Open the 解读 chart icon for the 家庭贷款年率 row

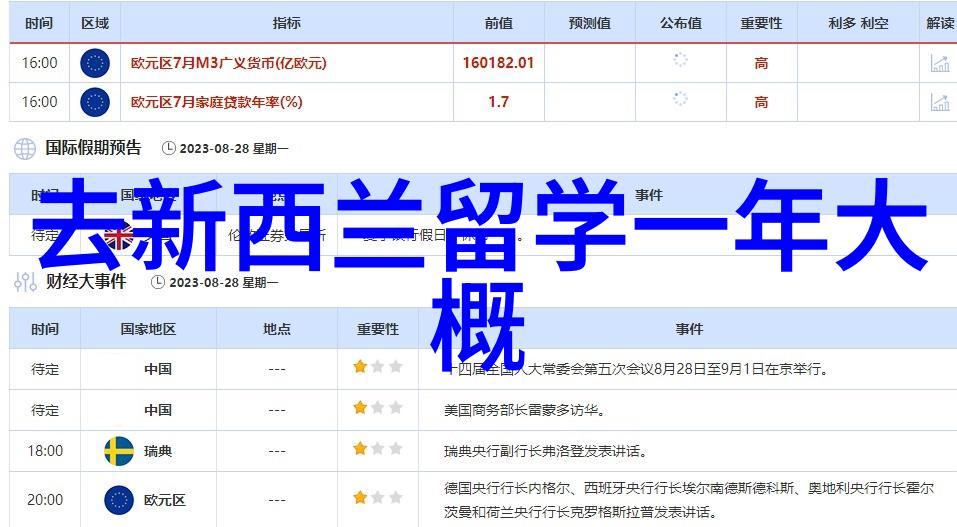click(939, 102)
